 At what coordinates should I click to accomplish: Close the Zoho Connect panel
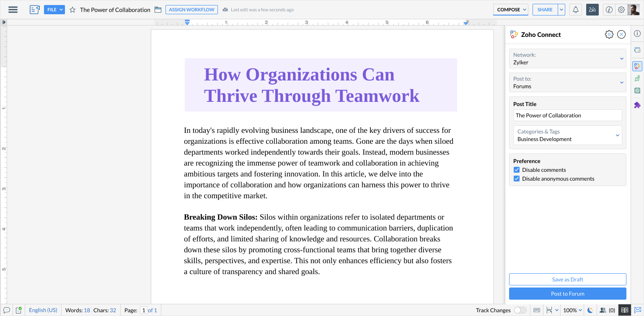click(621, 35)
